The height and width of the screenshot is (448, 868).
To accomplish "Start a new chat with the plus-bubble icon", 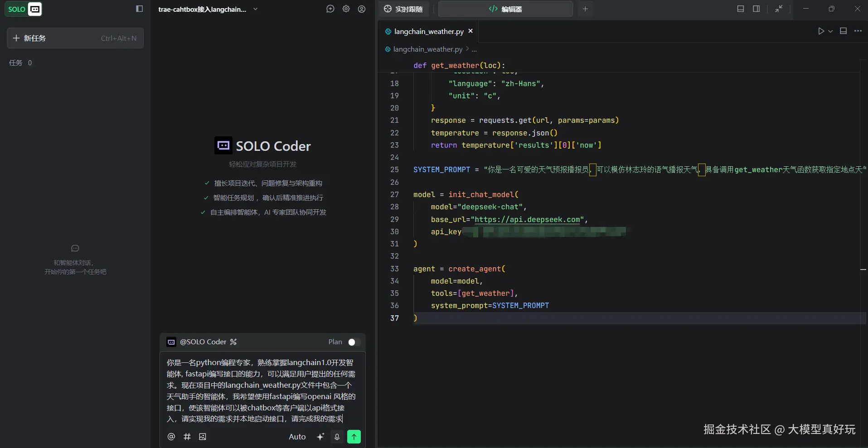I will [x=330, y=9].
